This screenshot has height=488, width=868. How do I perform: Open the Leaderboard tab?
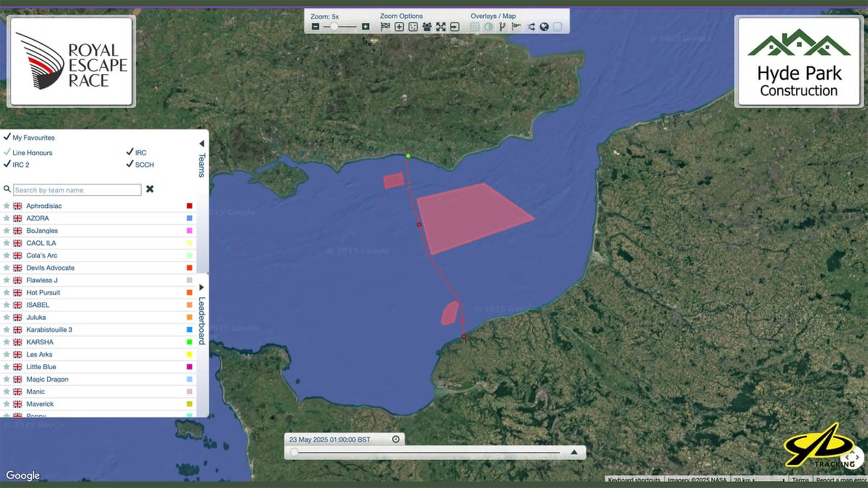pos(201,320)
